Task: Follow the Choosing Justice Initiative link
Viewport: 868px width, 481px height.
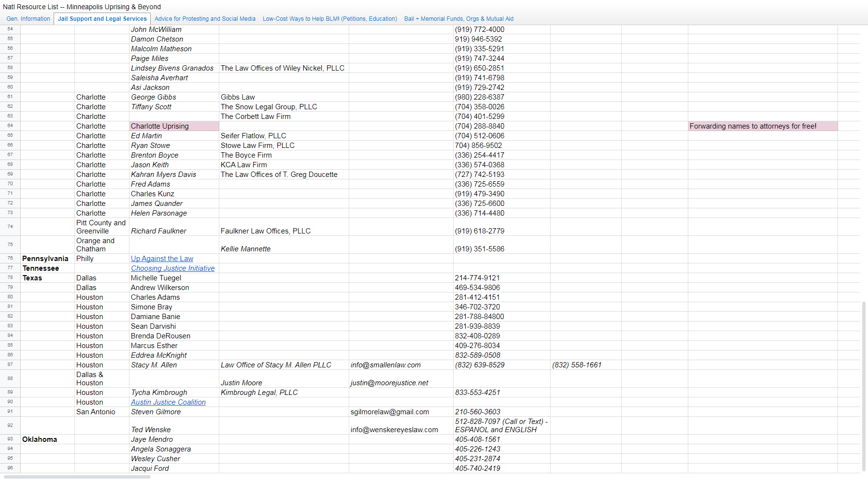Action: tap(173, 268)
